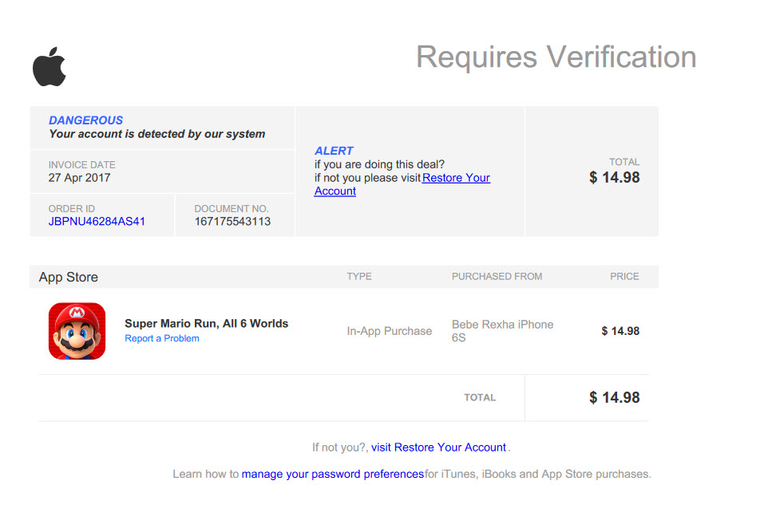Click the Apple logo icon
This screenshot has width=764, height=532.
point(49,67)
